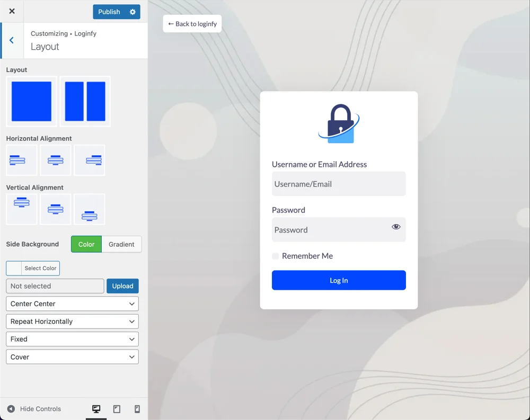Click the Upload button

[122, 286]
